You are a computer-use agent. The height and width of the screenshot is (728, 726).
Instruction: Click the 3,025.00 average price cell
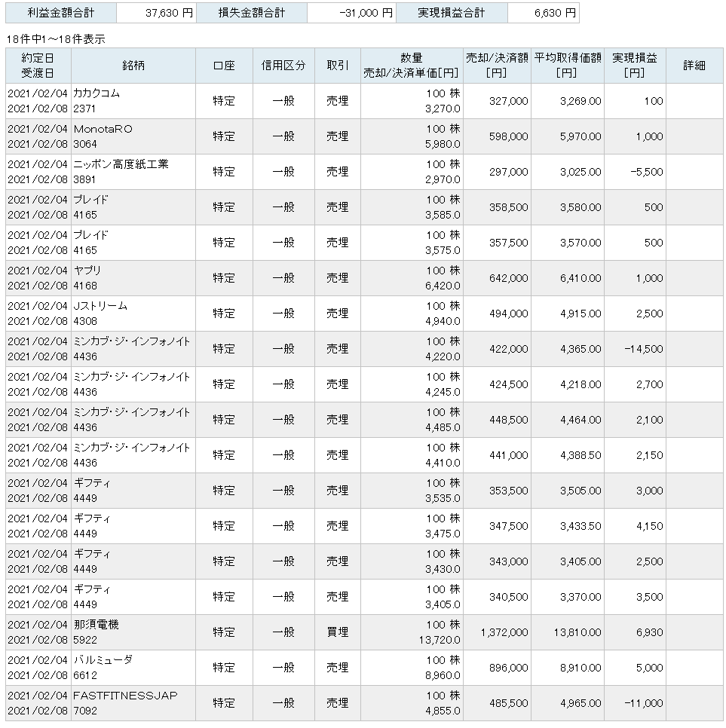click(x=580, y=172)
